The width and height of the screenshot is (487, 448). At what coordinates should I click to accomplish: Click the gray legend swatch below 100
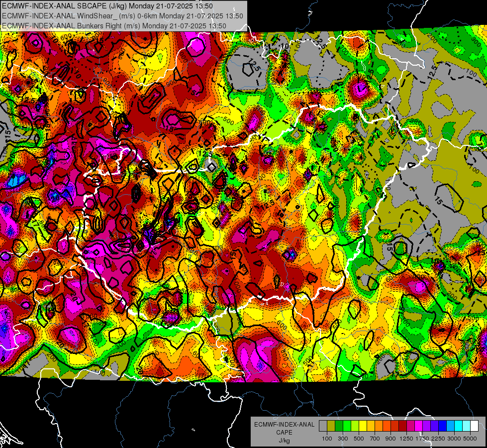tap(323, 426)
